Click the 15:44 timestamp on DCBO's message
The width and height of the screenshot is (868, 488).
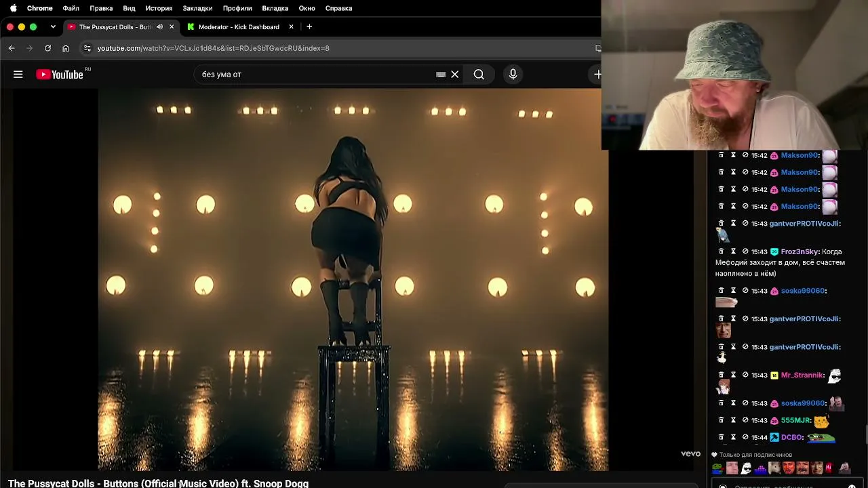click(x=759, y=437)
